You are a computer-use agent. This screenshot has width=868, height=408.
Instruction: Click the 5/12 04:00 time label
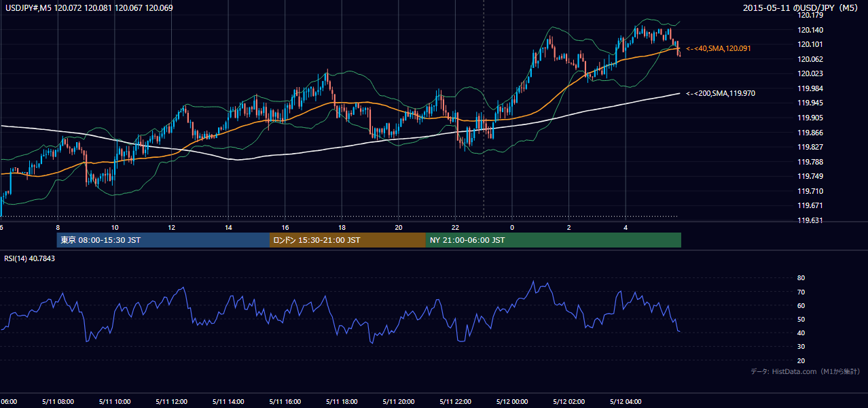(x=626, y=401)
